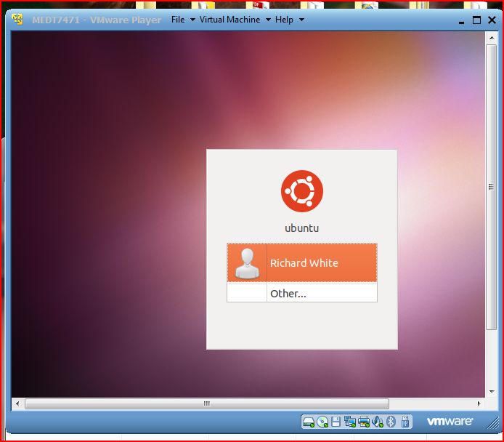
Task: Expand the Virtual Machine dropdown arrow
Action: (x=268, y=20)
